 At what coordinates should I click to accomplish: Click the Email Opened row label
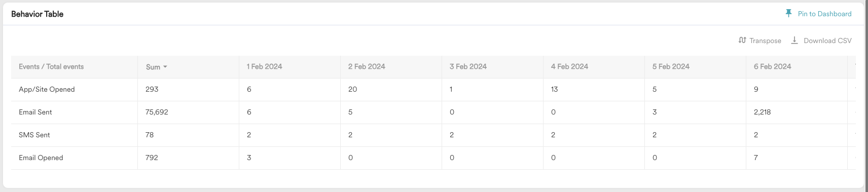(41, 158)
